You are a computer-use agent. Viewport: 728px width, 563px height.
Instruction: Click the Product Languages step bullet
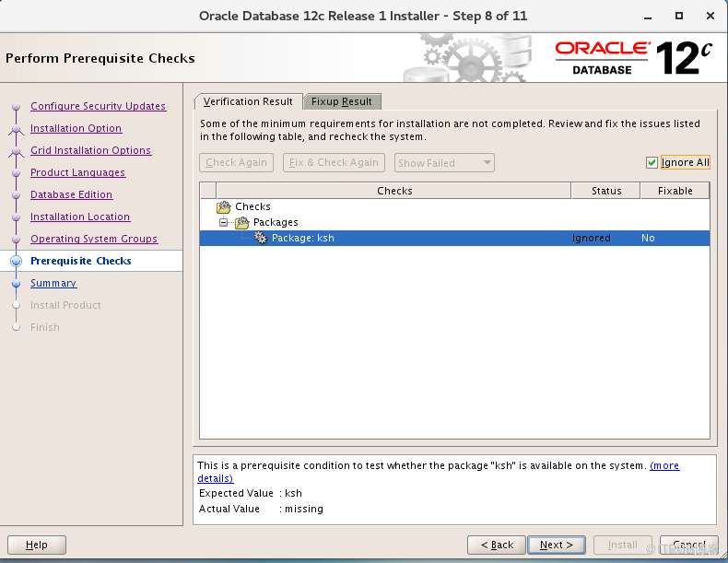pos(17,172)
